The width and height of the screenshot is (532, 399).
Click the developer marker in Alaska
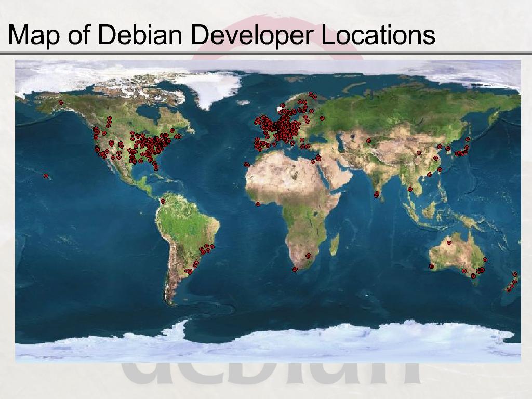[x=61, y=103]
